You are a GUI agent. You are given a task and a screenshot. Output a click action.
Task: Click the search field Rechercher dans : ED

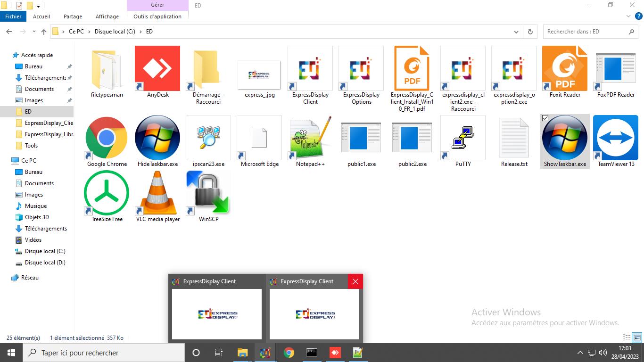(585, 32)
